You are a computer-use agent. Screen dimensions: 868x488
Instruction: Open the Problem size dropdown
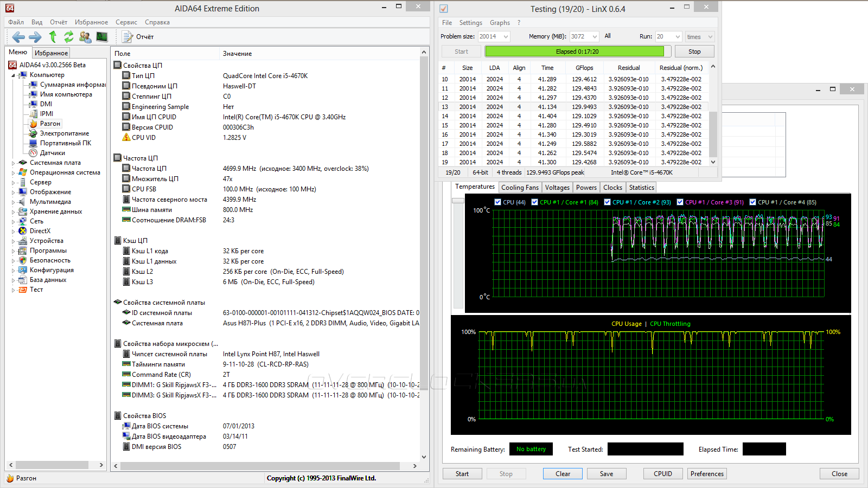pos(506,37)
